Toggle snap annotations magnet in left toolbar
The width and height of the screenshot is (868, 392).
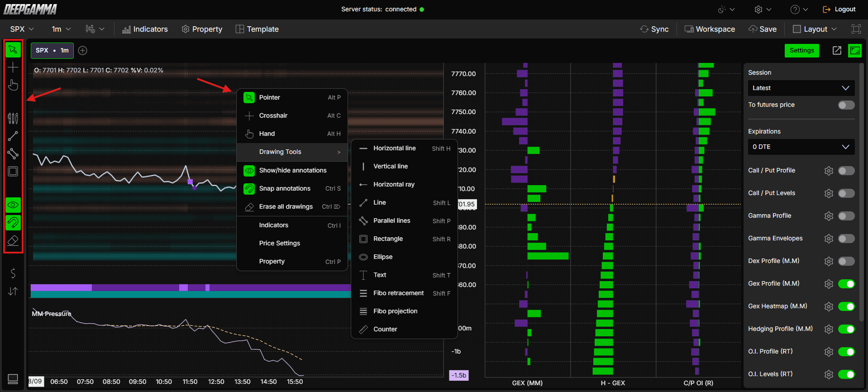coord(13,223)
